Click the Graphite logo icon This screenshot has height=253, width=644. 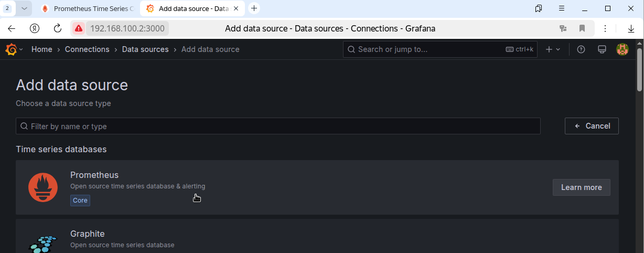43,244
